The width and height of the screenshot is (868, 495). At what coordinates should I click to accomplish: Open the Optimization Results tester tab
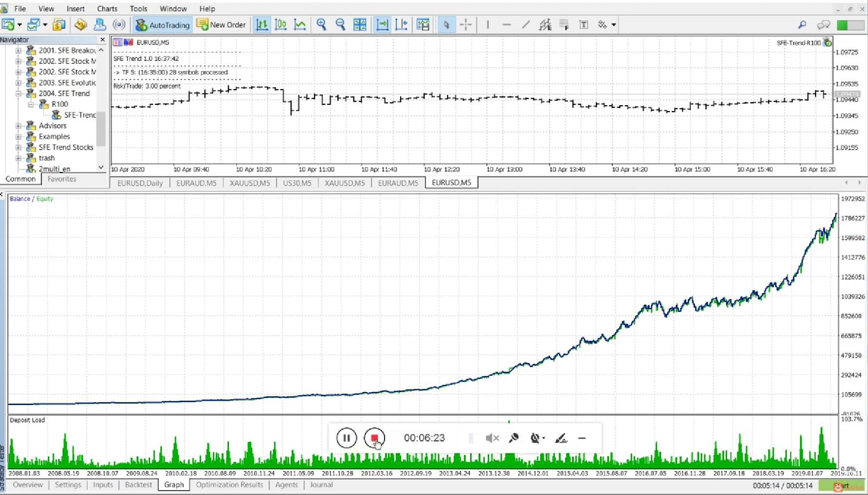pos(229,485)
